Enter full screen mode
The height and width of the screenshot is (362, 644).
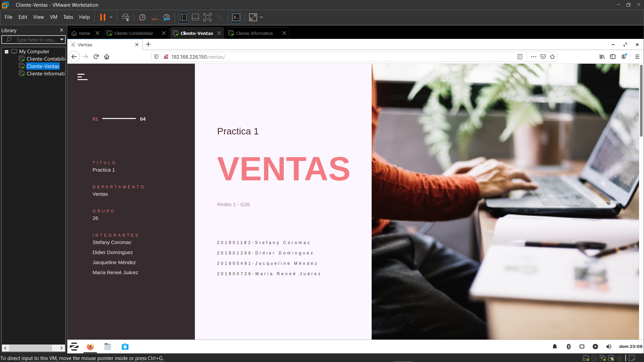click(x=207, y=17)
